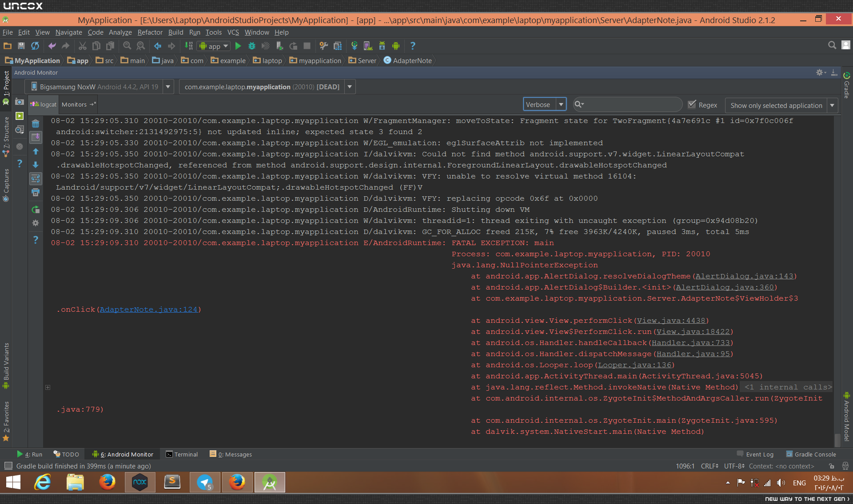Open the VCS menu
Viewport: 853px width, 504px height.
233,32
